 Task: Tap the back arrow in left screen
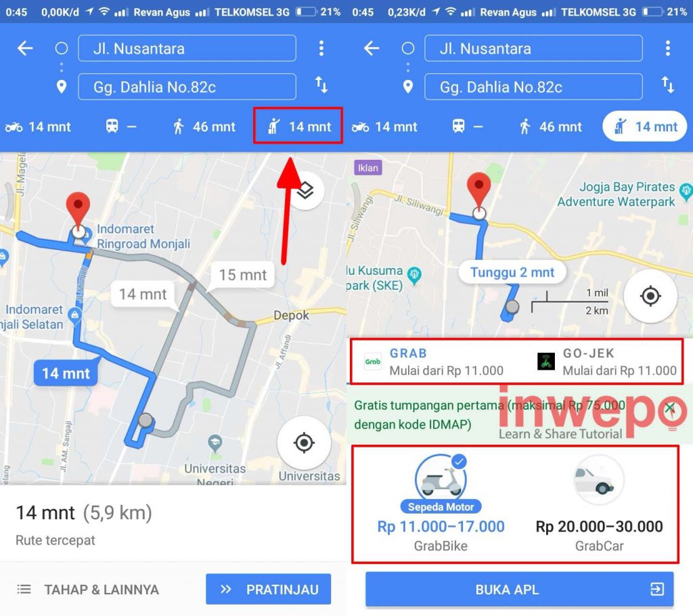click(25, 48)
